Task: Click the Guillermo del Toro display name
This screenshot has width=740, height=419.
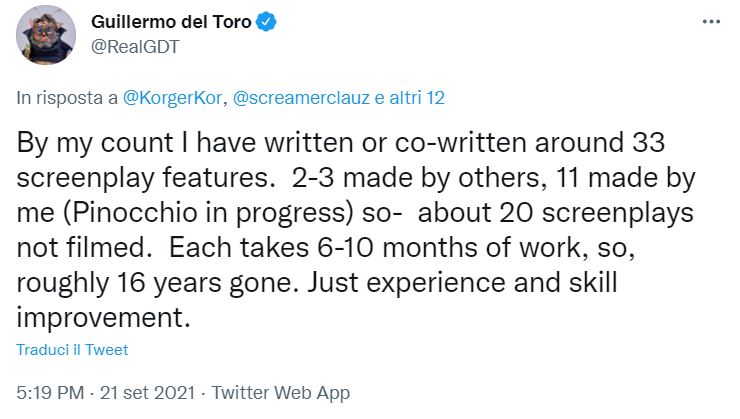Action: 171,22
